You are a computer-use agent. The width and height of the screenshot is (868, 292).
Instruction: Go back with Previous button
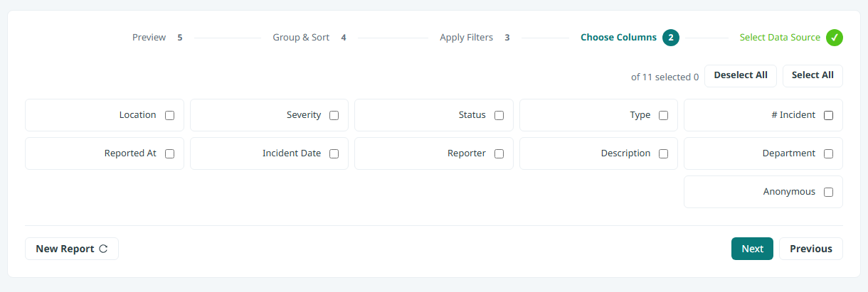click(811, 249)
